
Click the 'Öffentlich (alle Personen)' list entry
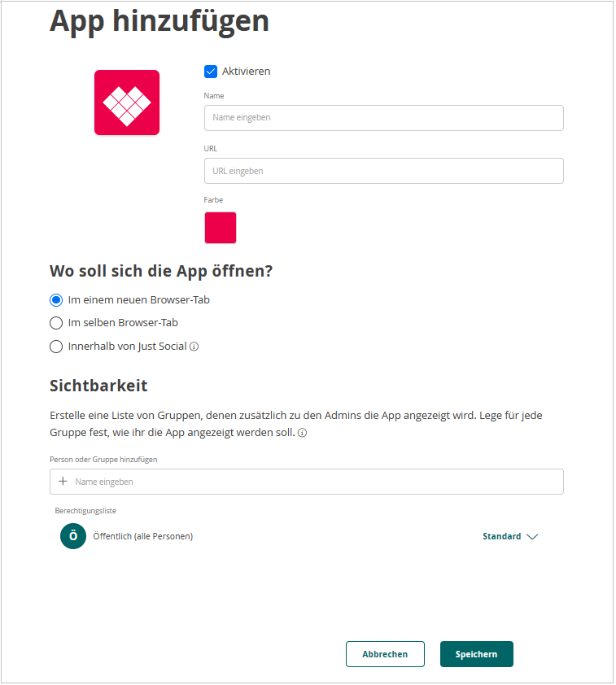pyautogui.click(x=143, y=537)
